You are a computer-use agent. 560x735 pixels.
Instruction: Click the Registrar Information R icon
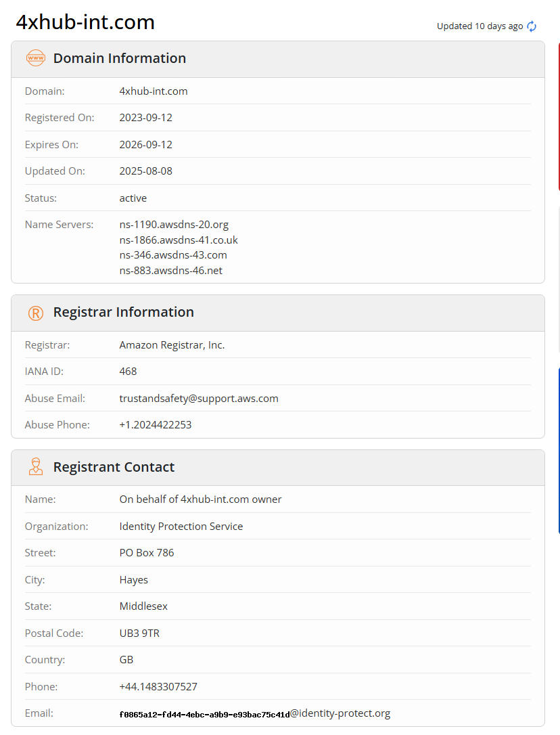[x=35, y=313]
